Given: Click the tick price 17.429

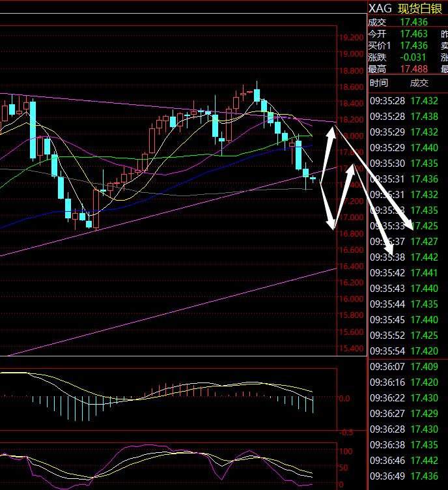Looking at the screenshot, I should [425, 413].
